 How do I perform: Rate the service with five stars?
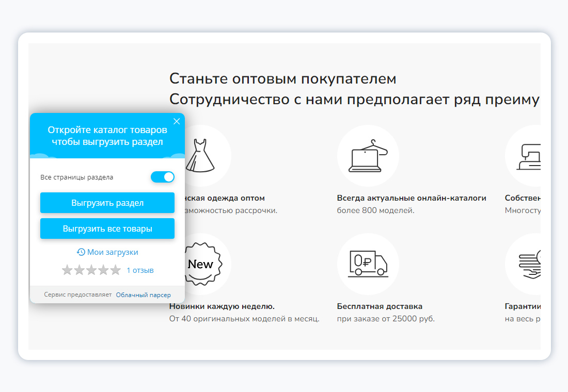[x=116, y=269]
